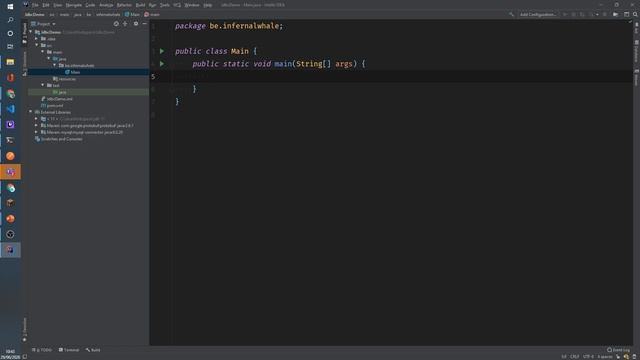Click CRLF line separator in status bar
The width and height of the screenshot is (640, 360).
pos(575,356)
